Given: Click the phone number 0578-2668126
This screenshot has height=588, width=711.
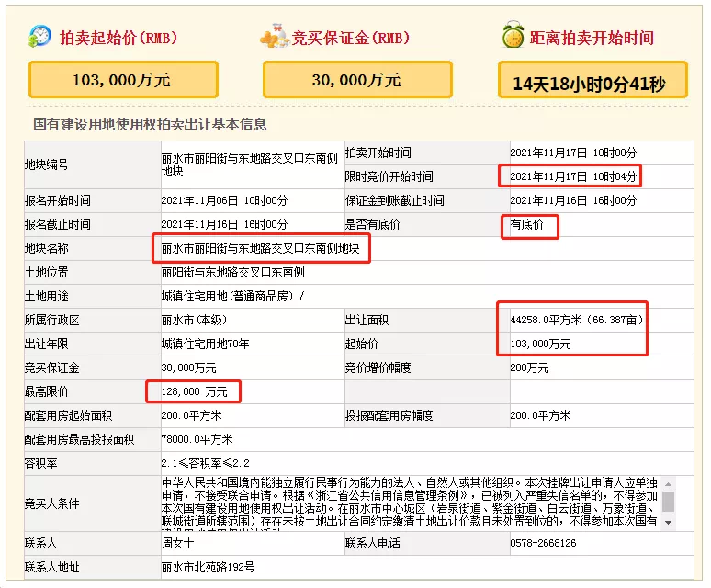Looking at the screenshot, I should (543, 543).
